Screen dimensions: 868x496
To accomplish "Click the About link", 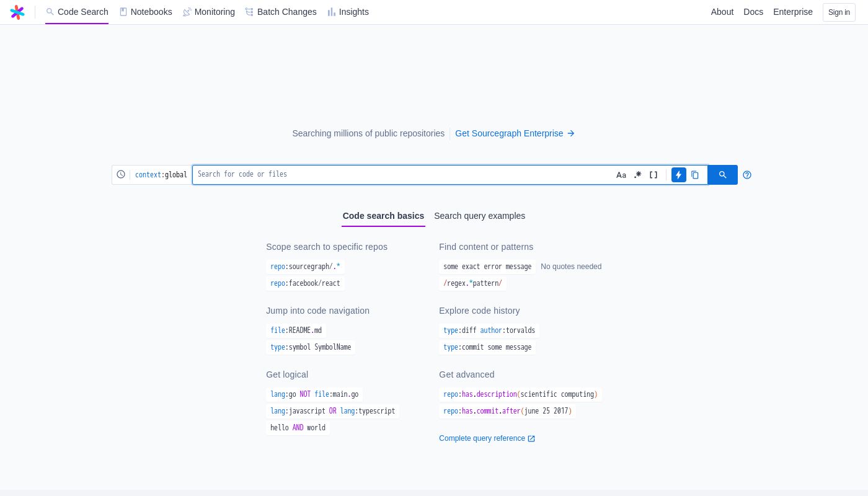I will (x=722, y=12).
